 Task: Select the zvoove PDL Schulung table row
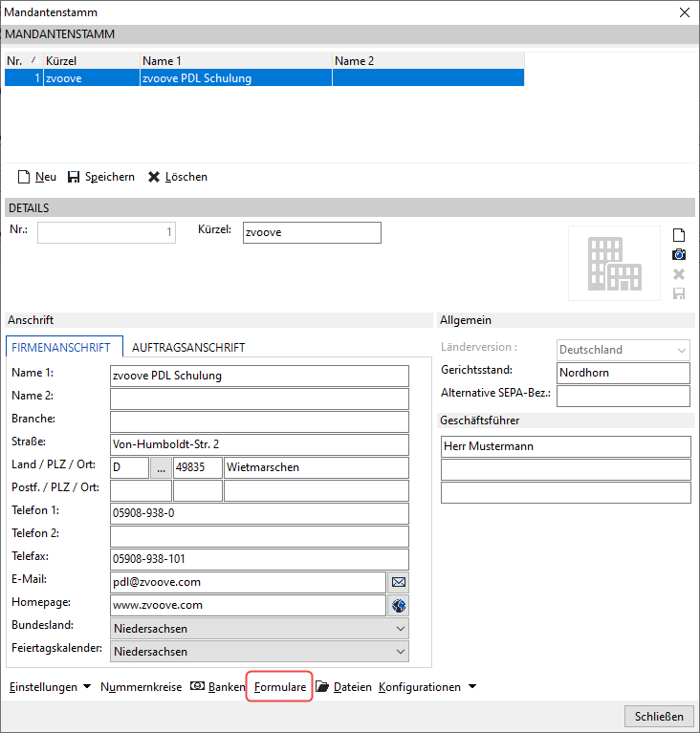(264, 78)
